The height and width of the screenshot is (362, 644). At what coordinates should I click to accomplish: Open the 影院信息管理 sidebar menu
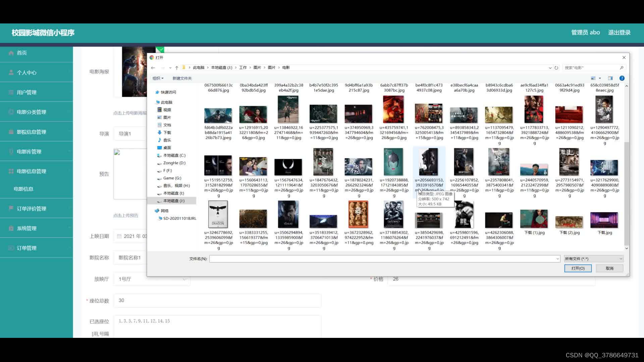point(36,132)
